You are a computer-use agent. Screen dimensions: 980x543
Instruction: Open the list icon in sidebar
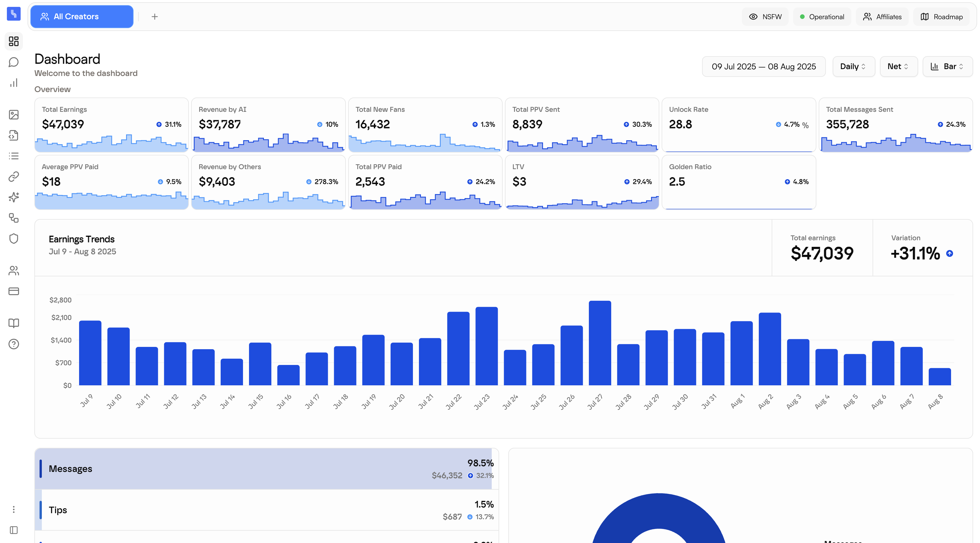(x=14, y=156)
